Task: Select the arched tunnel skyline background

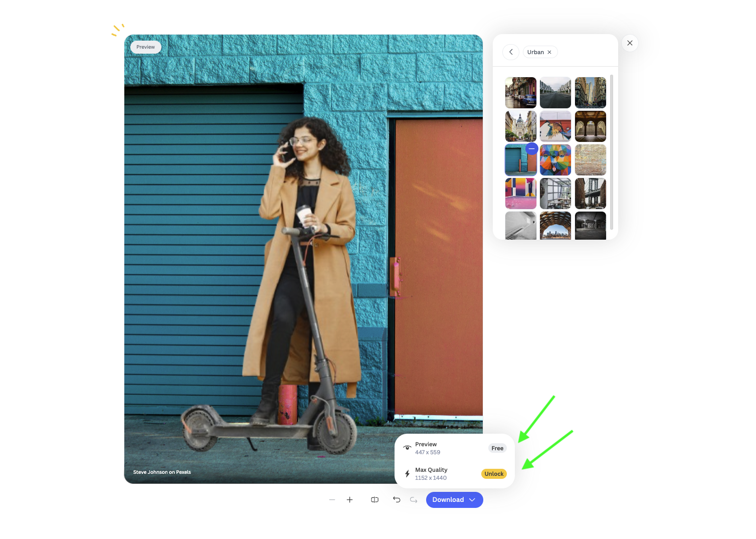Action: 555,226
